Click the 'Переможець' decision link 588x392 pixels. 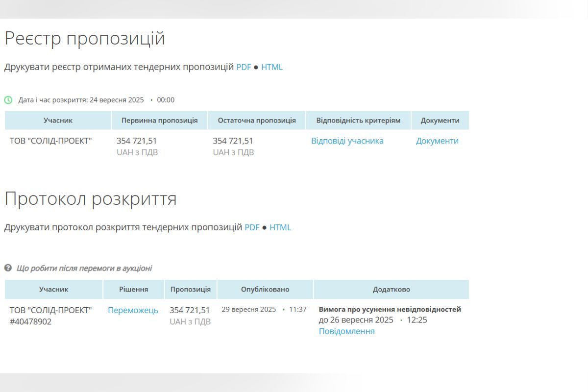(x=133, y=310)
